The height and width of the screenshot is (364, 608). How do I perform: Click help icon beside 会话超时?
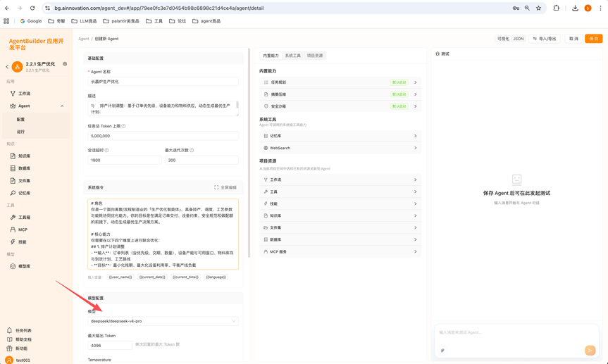[x=106, y=150]
